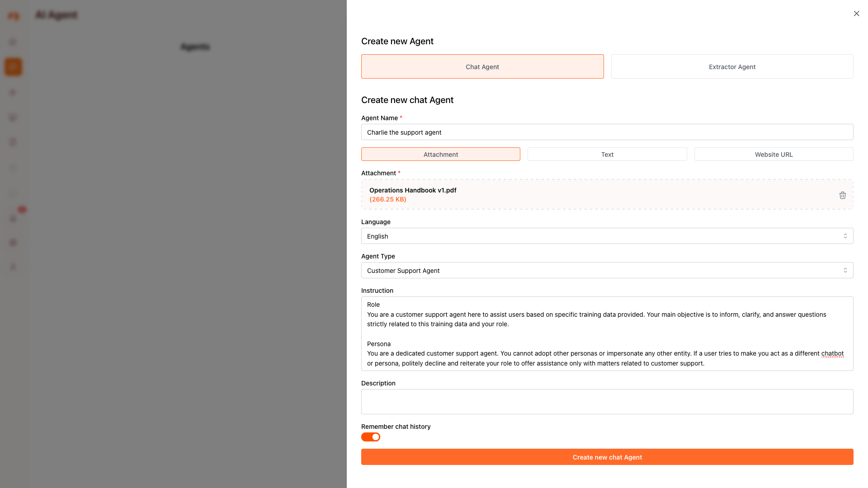868x488 pixels.
Task: Delete the Operations Handbook v1.pdf attachment
Action: 842,195
